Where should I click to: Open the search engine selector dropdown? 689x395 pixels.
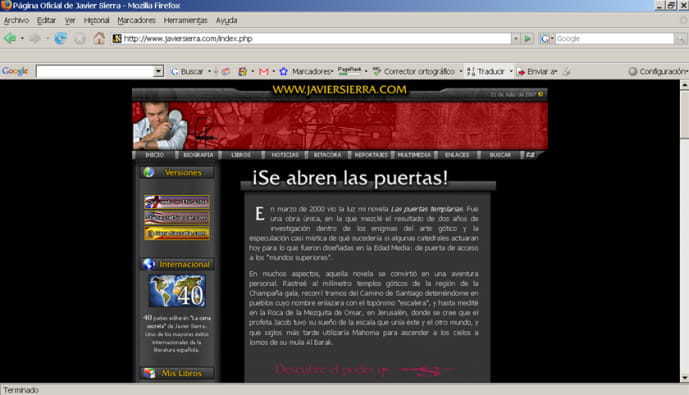[552, 39]
